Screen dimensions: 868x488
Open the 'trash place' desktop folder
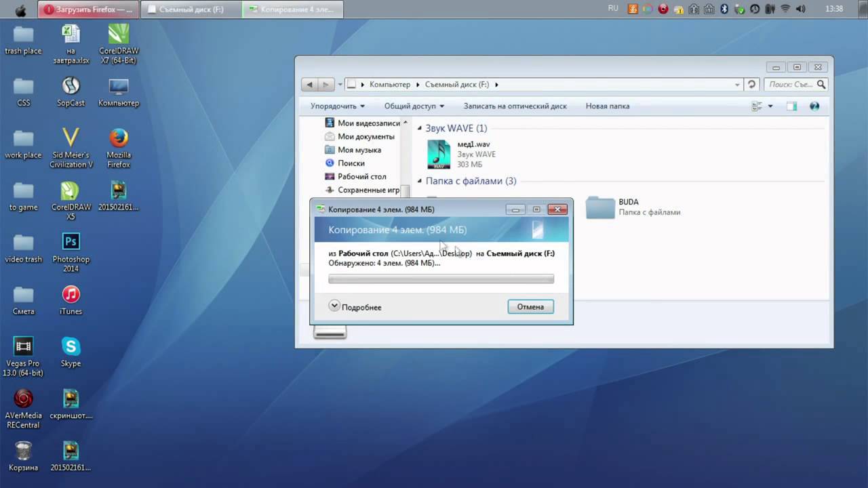pos(23,40)
